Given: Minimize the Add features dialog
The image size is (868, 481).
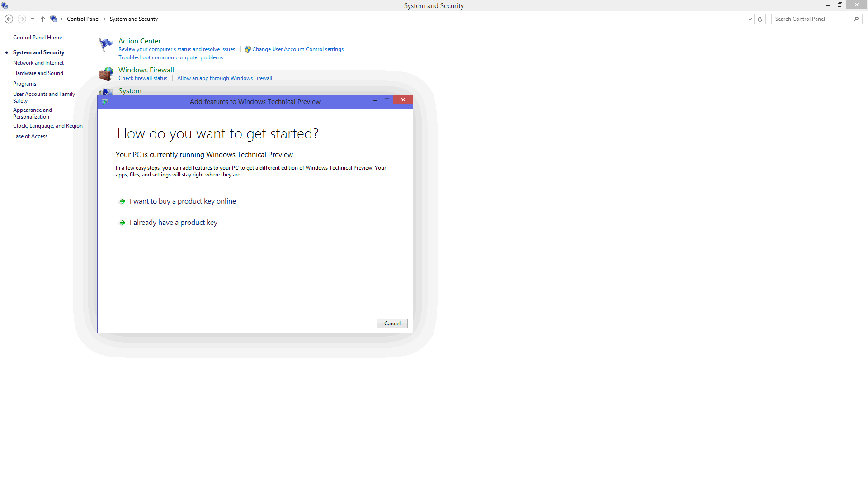Looking at the screenshot, I should [x=375, y=100].
